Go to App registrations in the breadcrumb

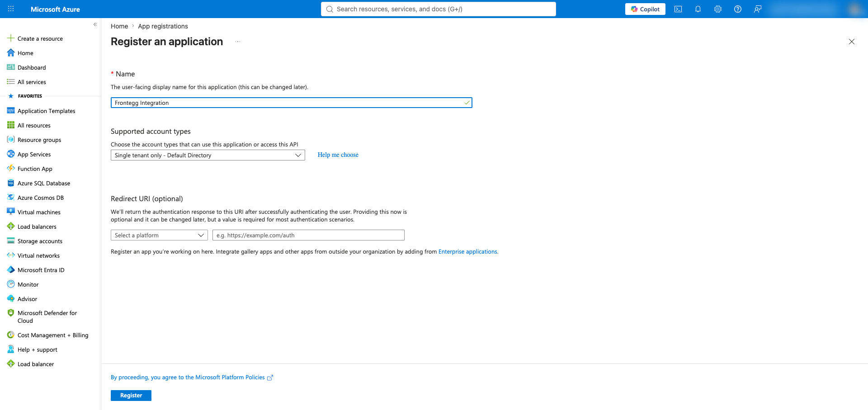(163, 26)
